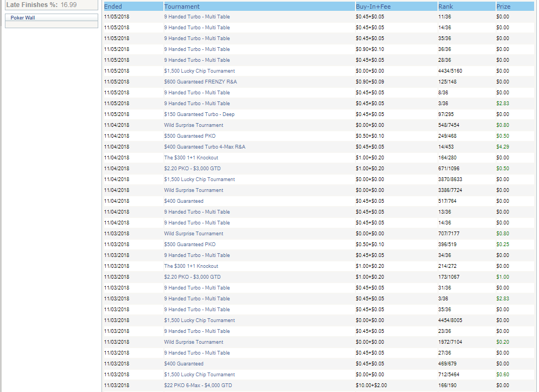Open $500 Guaranteed PKO ranked 249/468
The image size is (539, 392).
click(x=190, y=136)
